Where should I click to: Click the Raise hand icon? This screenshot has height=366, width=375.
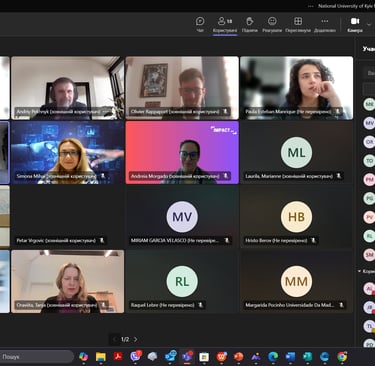click(x=250, y=25)
